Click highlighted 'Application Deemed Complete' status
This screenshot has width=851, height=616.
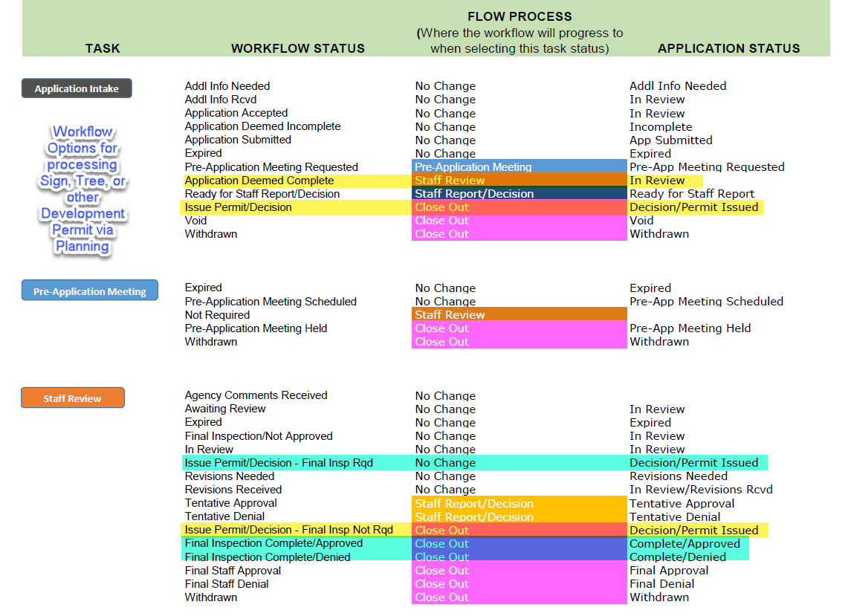(259, 181)
